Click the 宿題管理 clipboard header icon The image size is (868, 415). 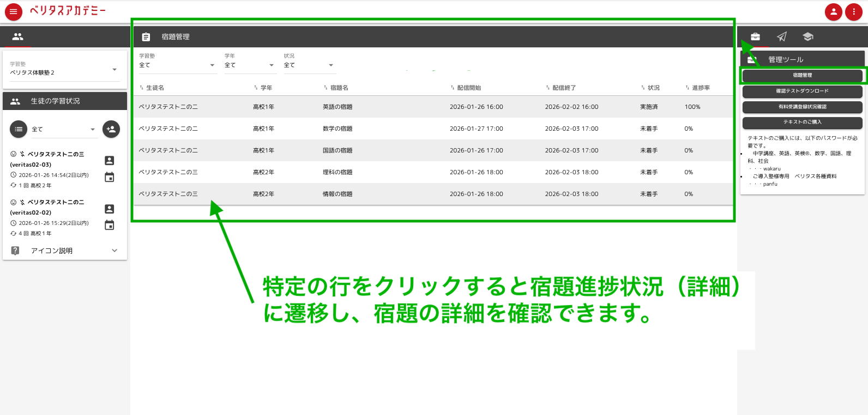(146, 37)
